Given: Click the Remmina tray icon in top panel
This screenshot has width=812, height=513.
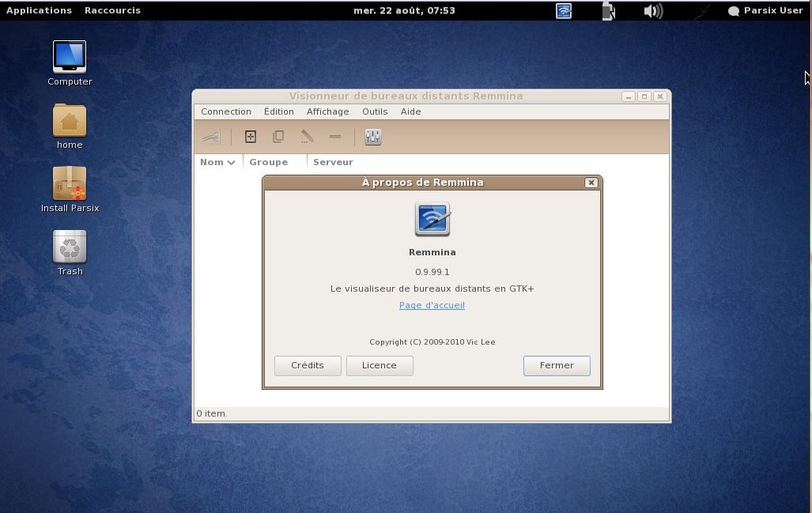Looking at the screenshot, I should [x=564, y=11].
